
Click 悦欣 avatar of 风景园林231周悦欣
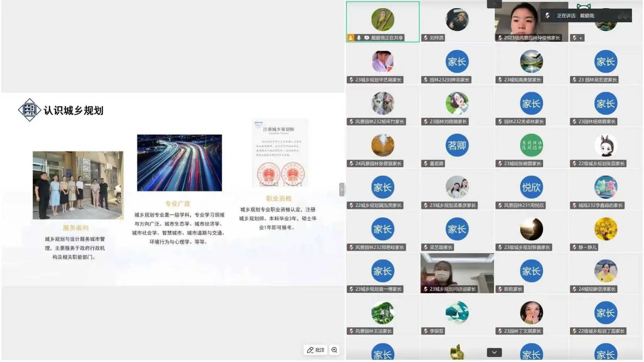[531, 187]
